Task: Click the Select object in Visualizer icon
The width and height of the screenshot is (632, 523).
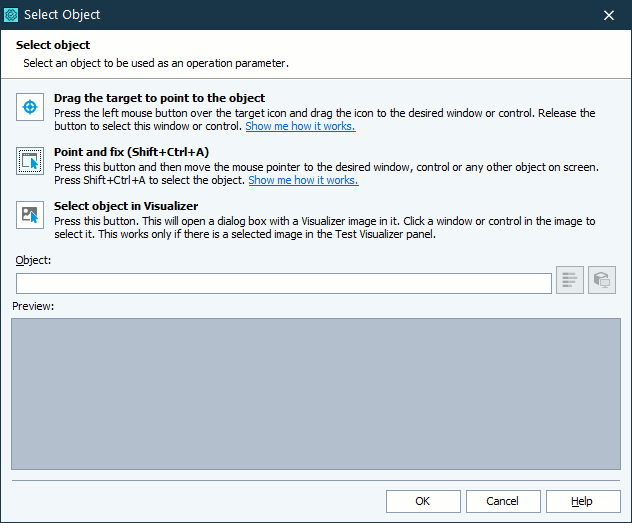Action: pos(30,214)
